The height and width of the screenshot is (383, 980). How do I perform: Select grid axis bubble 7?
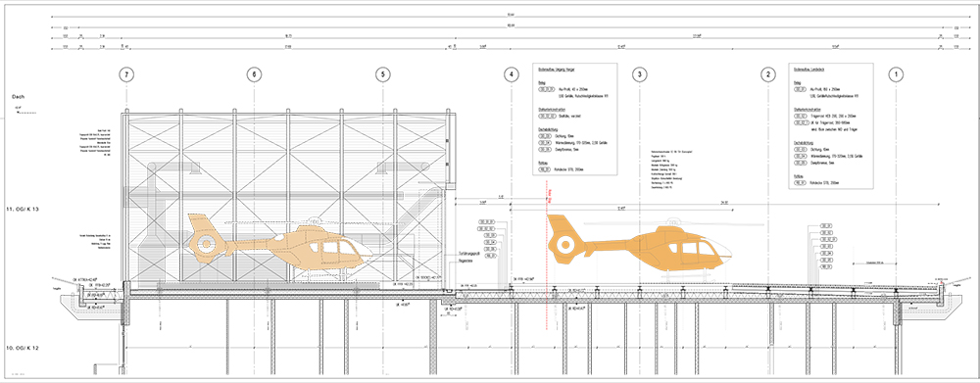click(127, 75)
